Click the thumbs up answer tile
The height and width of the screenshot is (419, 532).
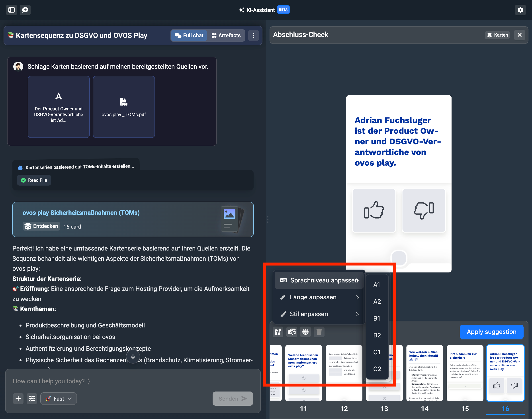pos(374,210)
